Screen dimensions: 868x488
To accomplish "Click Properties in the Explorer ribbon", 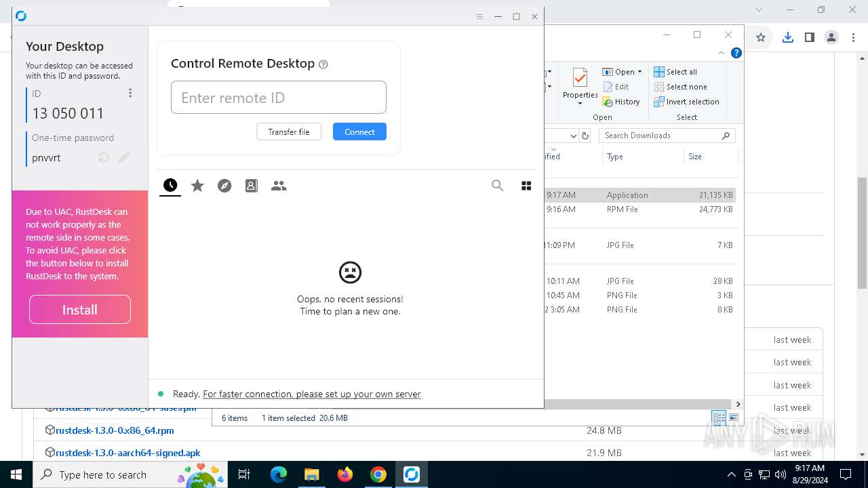I will coord(580,87).
